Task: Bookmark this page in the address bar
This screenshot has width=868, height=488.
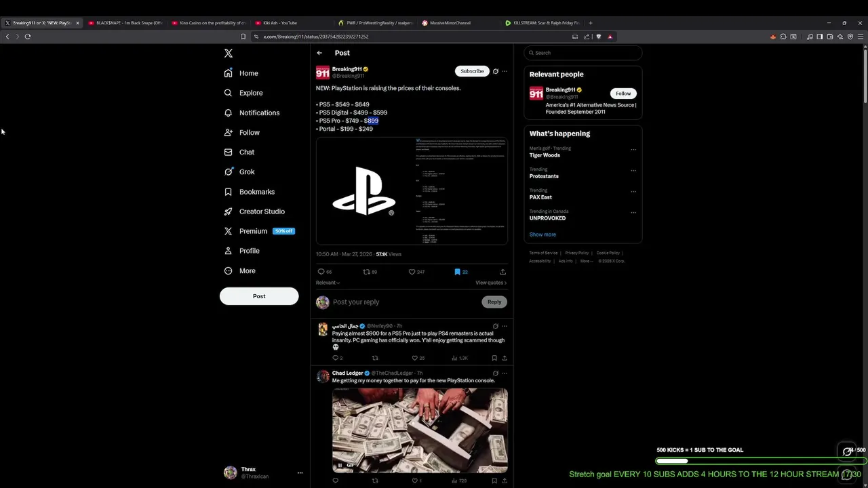Action: pyautogui.click(x=243, y=37)
